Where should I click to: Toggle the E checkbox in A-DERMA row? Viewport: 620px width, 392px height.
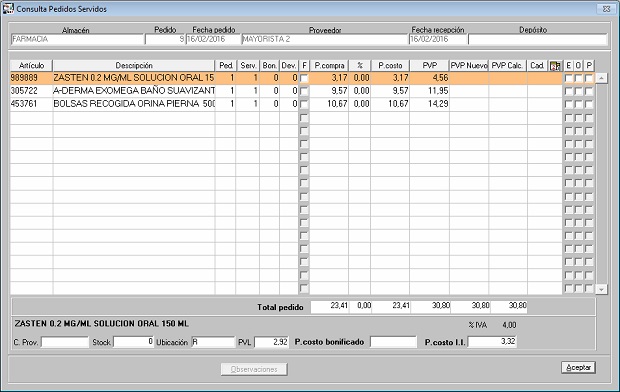[569, 91]
